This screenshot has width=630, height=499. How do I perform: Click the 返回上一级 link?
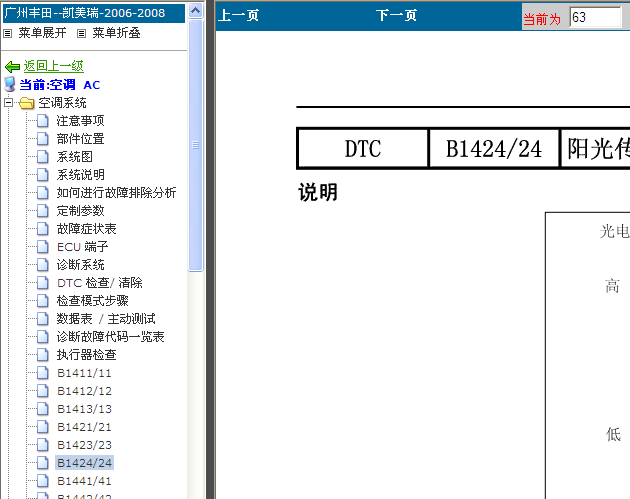coord(53,66)
